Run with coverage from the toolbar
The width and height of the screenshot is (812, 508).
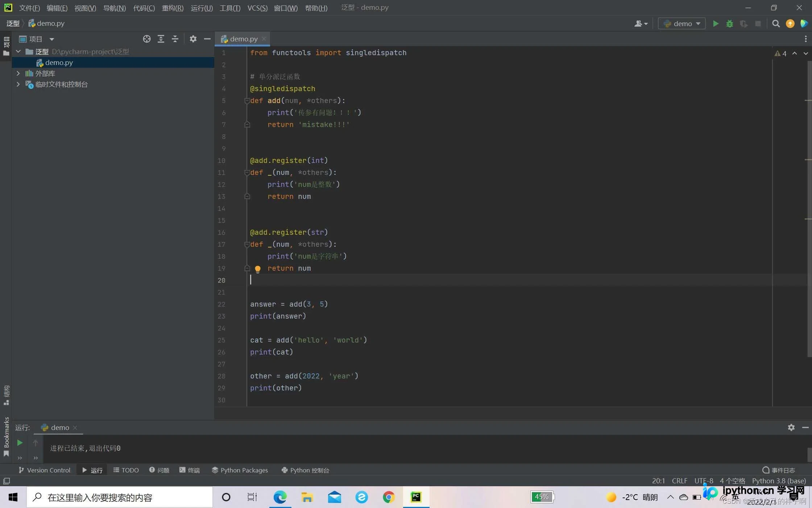[744, 24]
